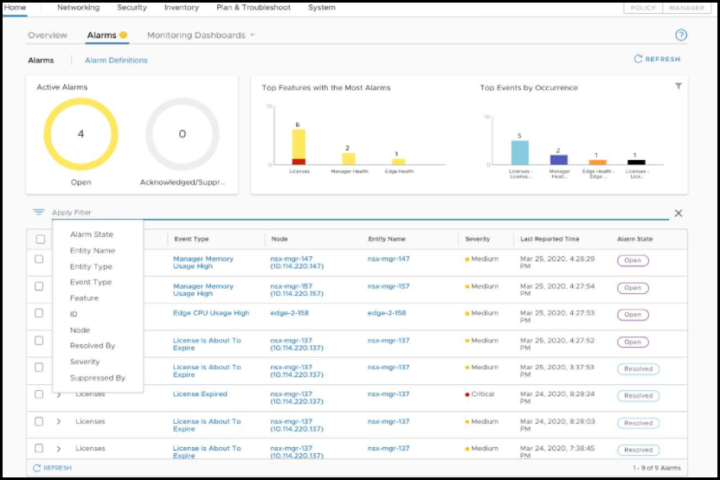Sort by the Severity column header
The width and height of the screenshot is (720, 480).
[478, 239]
